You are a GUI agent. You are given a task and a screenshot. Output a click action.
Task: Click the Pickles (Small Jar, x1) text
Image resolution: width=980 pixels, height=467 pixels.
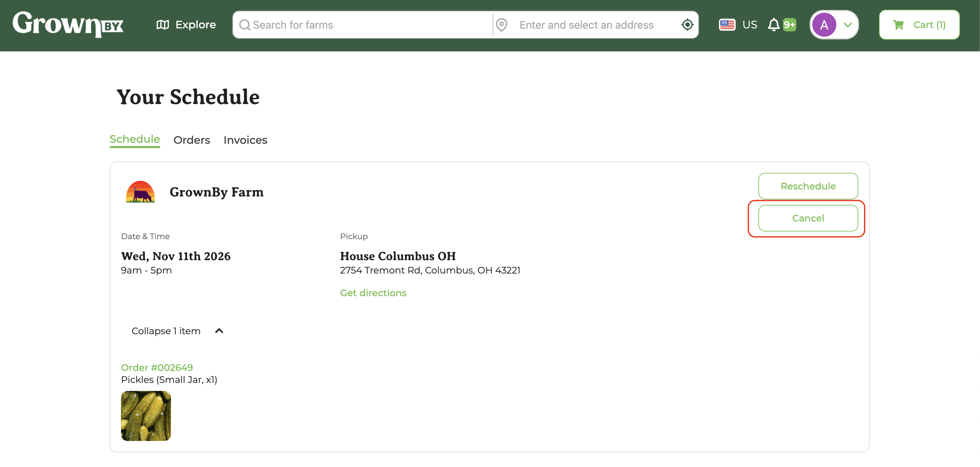pyautogui.click(x=169, y=380)
